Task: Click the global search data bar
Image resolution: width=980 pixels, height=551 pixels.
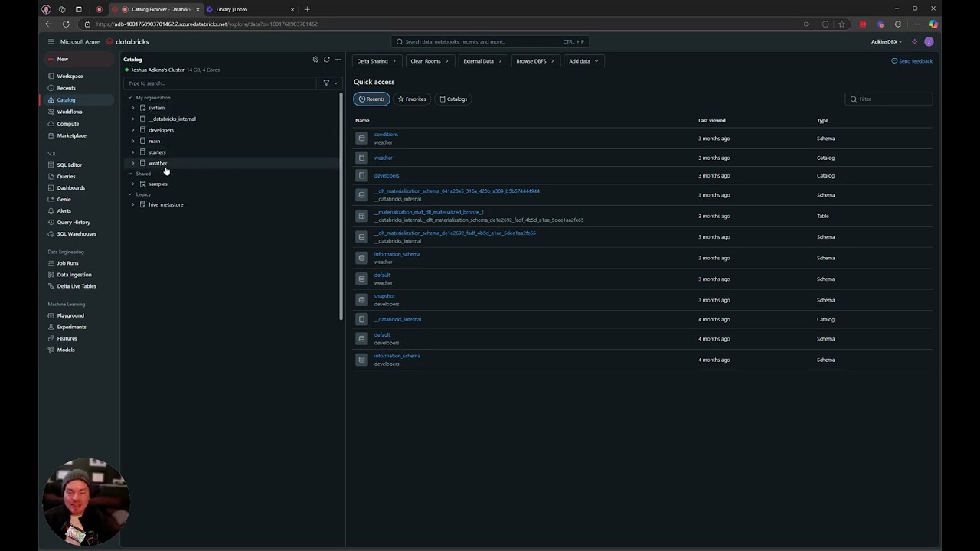Action: point(490,42)
